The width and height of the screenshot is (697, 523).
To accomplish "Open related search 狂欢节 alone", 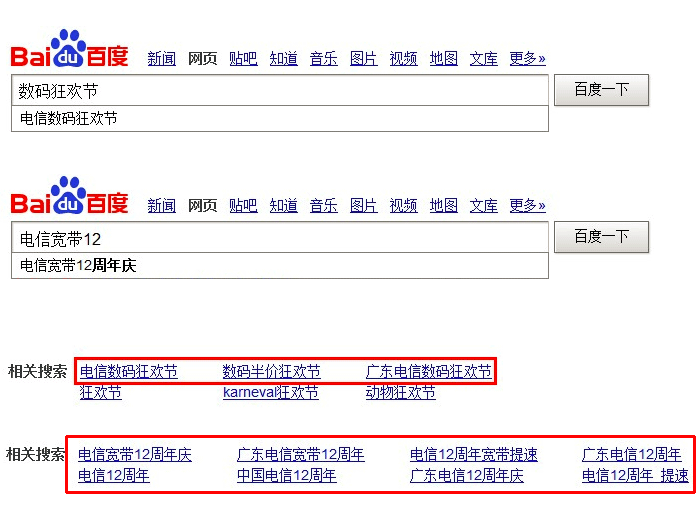I will coord(100,392).
